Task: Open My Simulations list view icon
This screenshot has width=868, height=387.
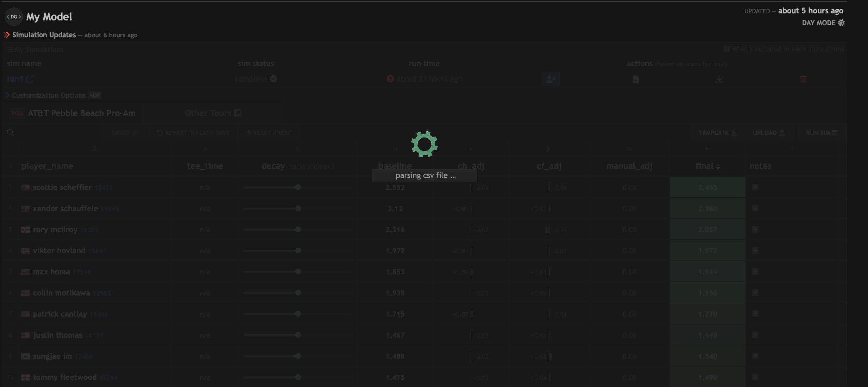Action: pyautogui.click(x=9, y=49)
